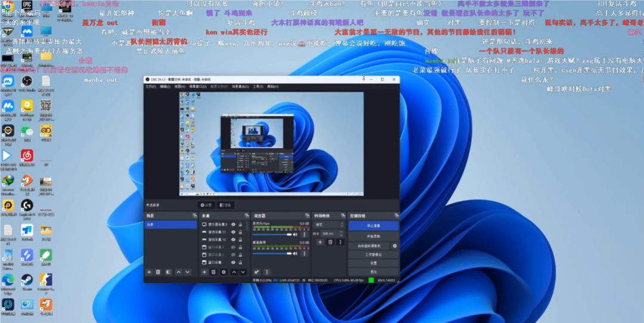Select 场景 item in Scenes list
Image resolution: width=644 pixels, height=323 pixels.
(x=171, y=224)
